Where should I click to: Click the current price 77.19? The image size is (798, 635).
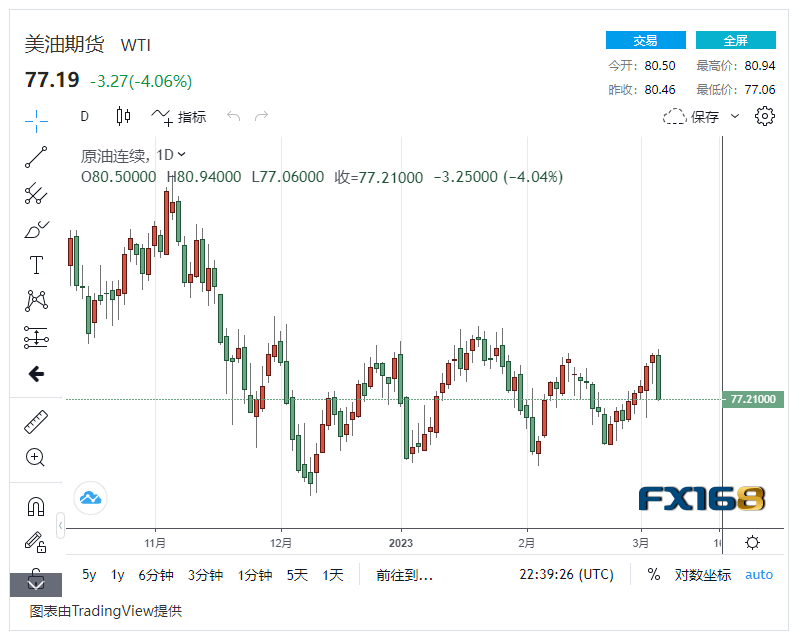click(x=52, y=80)
